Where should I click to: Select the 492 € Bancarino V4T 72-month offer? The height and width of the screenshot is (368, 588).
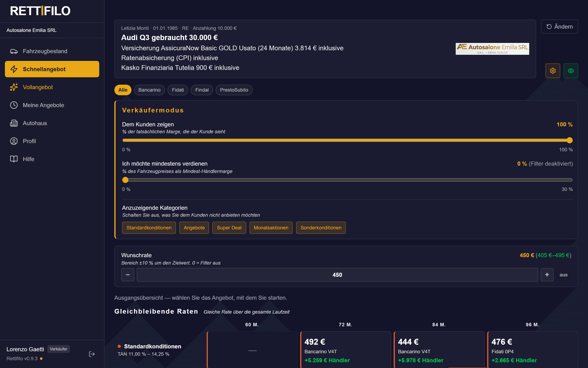click(x=345, y=350)
